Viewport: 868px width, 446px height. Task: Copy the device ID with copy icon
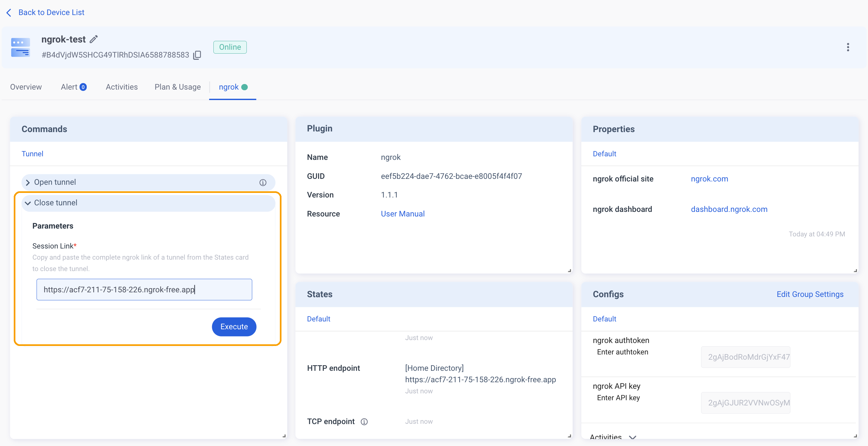197,55
